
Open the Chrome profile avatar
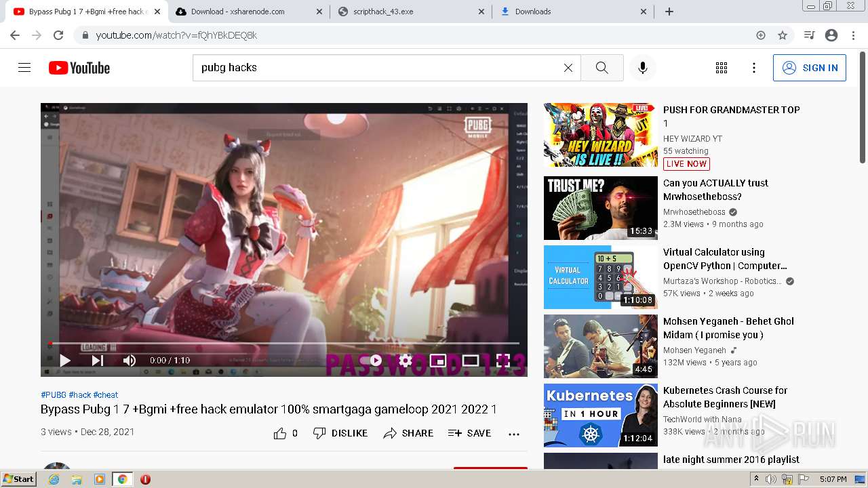click(x=831, y=35)
